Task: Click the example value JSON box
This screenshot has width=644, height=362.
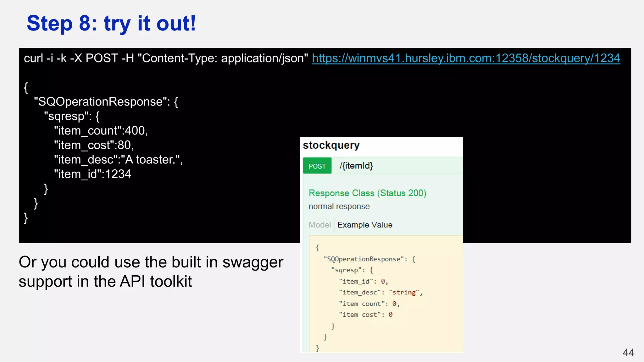Action: (386, 294)
